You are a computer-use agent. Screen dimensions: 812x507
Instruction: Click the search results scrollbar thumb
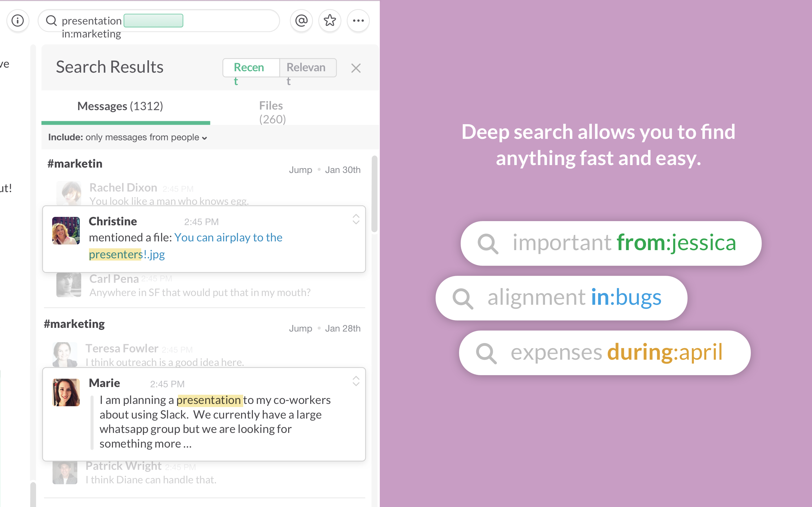click(374, 194)
